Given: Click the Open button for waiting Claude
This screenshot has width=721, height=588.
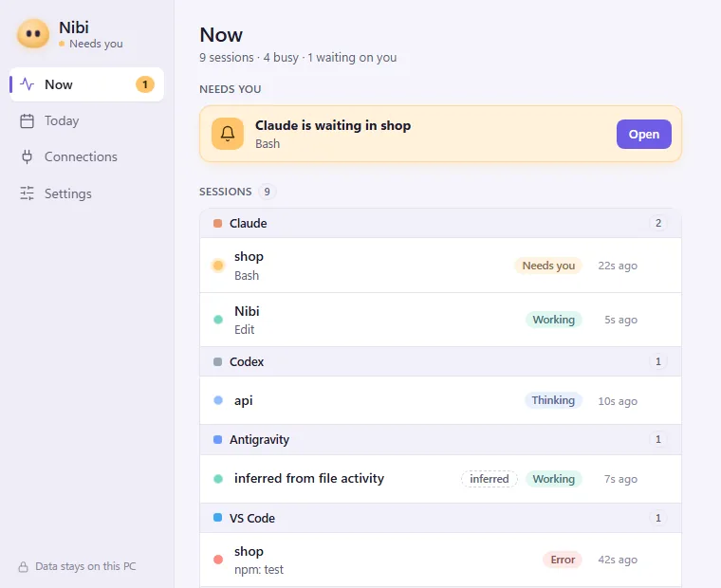Looking at the screenshot, I should [644, 135].
